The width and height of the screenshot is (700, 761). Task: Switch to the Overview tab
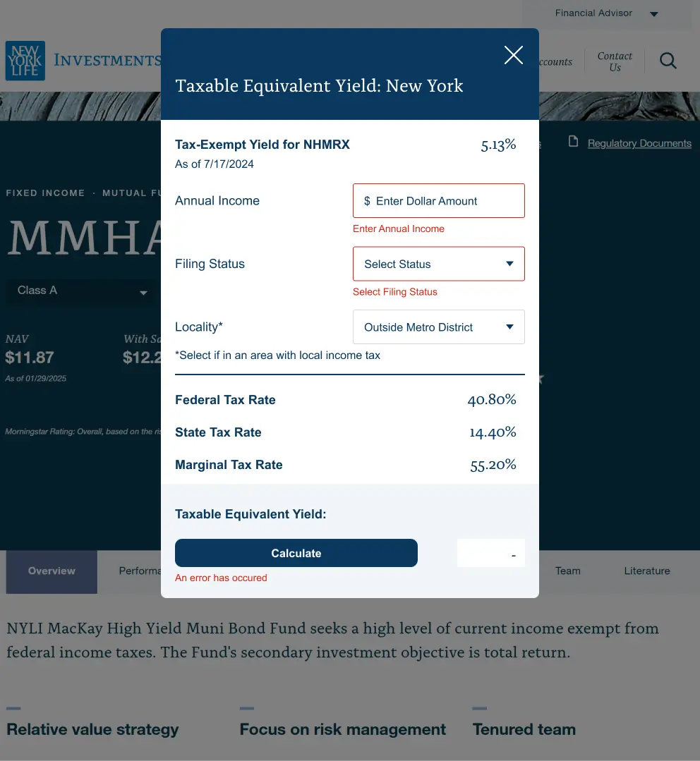click(52, 571)
